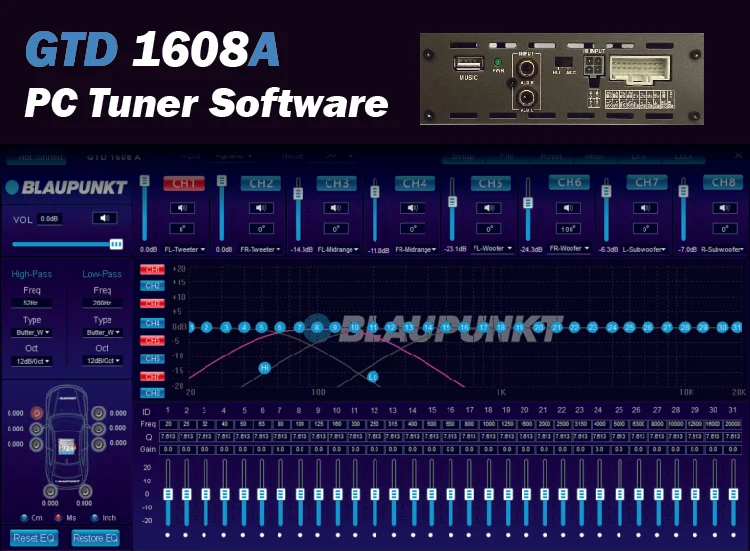Open the Link menu
Image resolution: width=750 pixels, height=551 pixels.
[639, 156]
